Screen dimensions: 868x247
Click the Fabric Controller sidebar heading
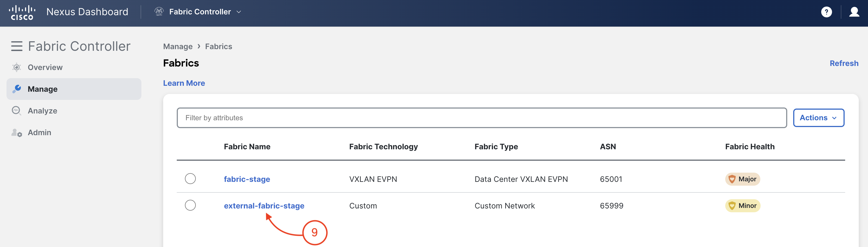click(x=79, y=46)
